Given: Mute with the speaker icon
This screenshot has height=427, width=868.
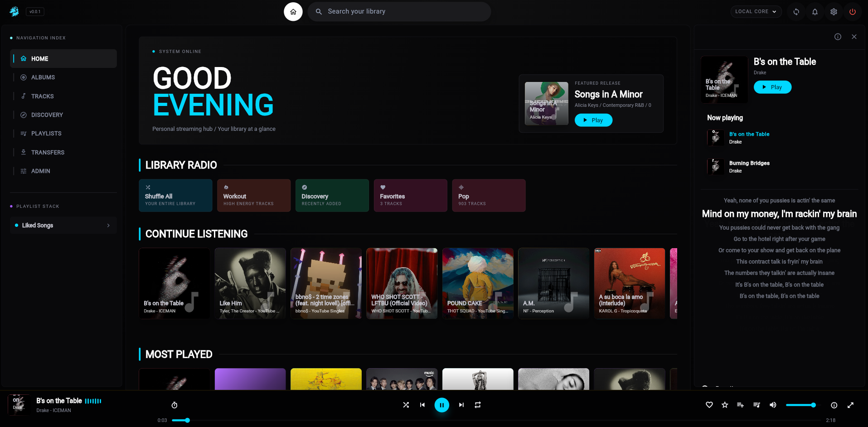Looking at the screenshot, I should (x=773, y=405).
